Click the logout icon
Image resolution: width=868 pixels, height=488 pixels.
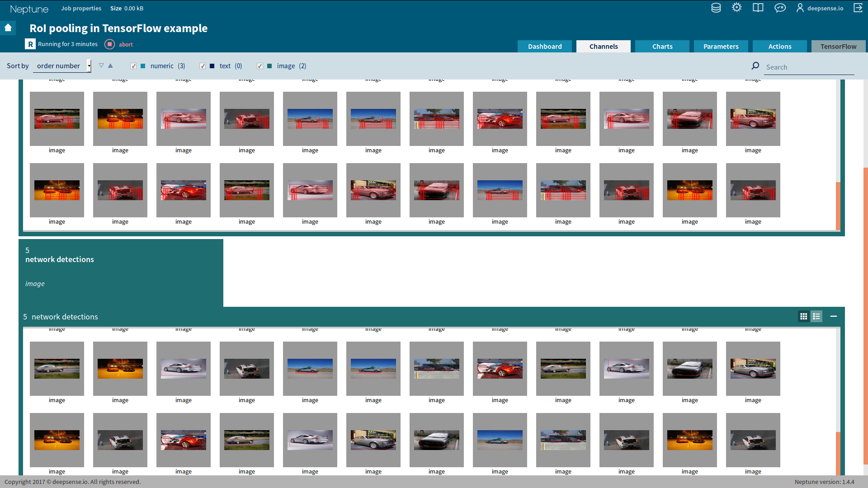tap(858, 8)
